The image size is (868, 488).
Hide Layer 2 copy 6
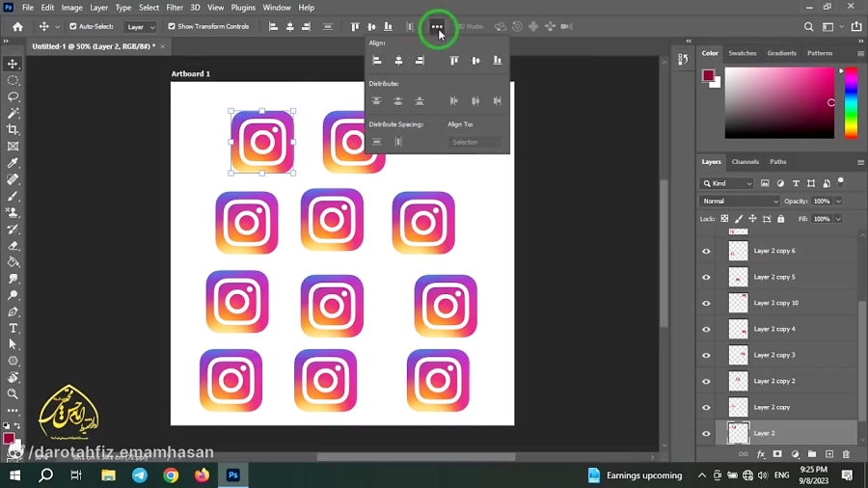click(x=706, y=251)
